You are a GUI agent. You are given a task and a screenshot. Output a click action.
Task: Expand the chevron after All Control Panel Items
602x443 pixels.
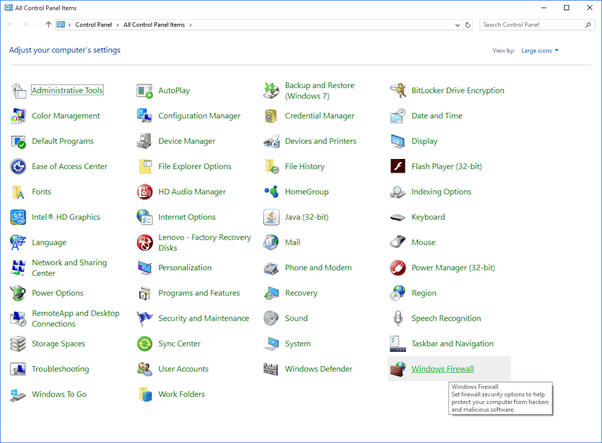[190, 25]
